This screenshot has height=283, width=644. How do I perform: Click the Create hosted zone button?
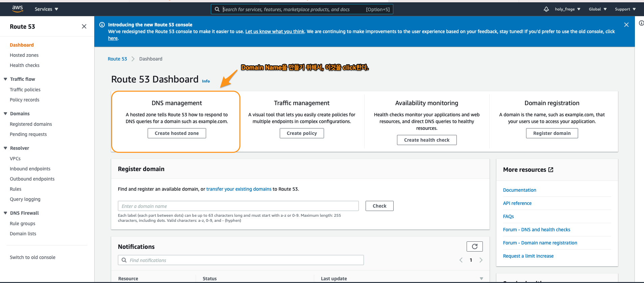tap(177, 133)
